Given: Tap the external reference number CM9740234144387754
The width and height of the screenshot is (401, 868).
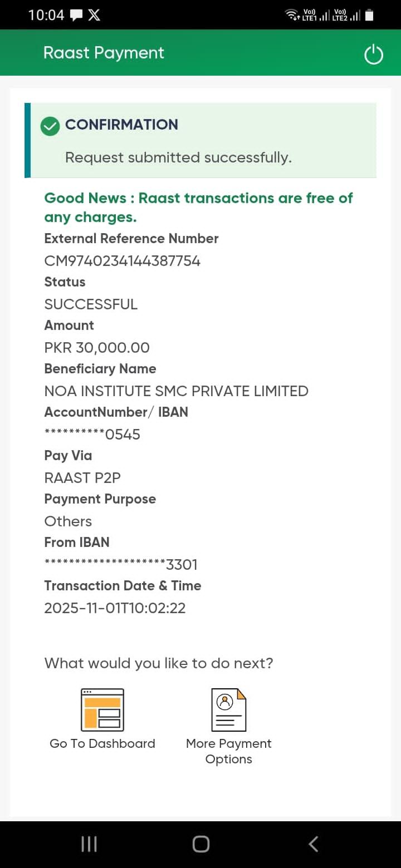Looking at the screenshot, I should 122,261.
